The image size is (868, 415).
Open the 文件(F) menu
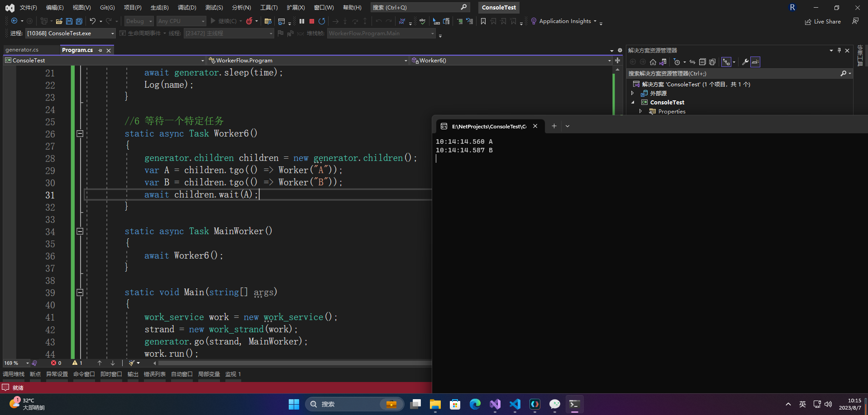pyautogui.click(x=28, y=7)
